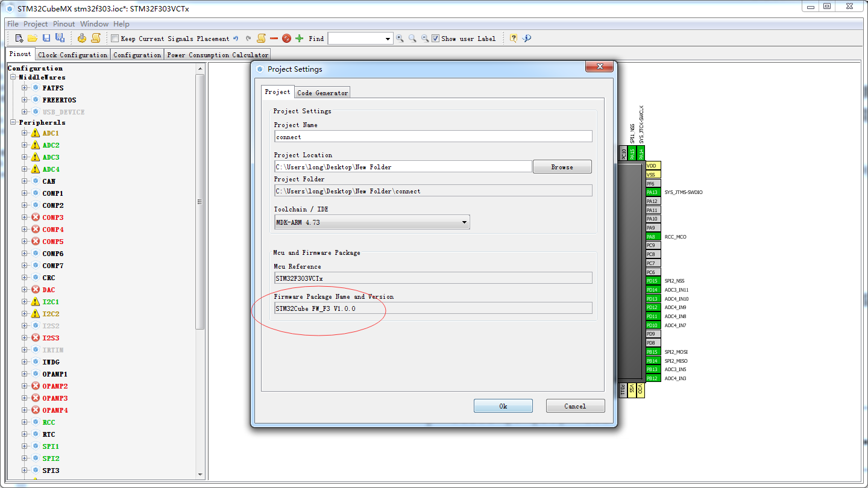Image resolution: width=868 pixels, height=488 pixels.
Task: Click the peripheral tree vertical scrollbar
Action: [201, 202]
